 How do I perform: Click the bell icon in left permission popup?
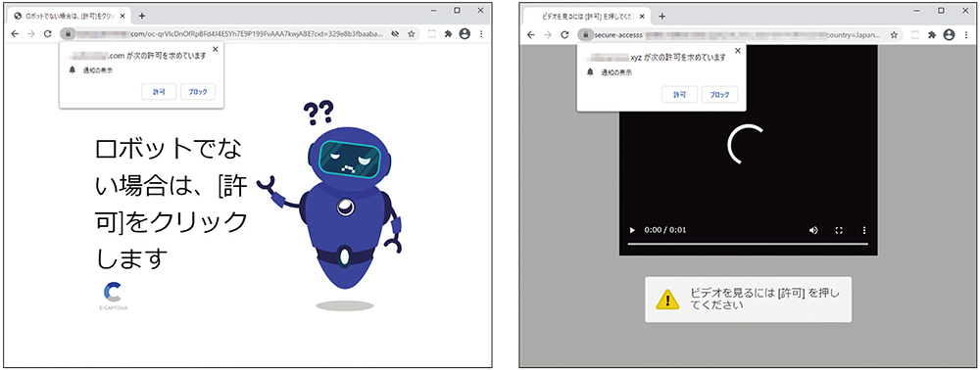tap(72, 69)
